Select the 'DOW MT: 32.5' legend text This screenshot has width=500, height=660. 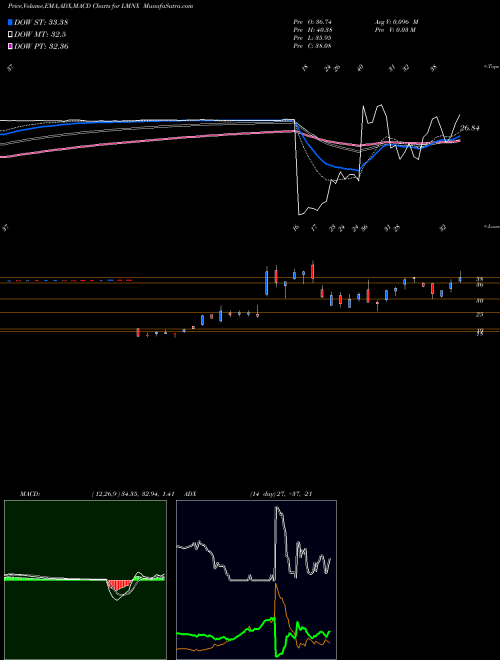40,35
